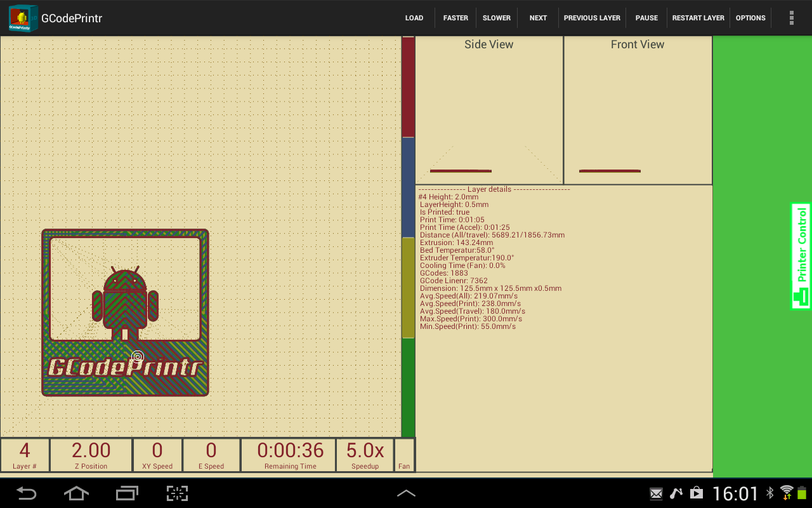Tap the nozzle position marker on the print
The image size is (812, 508).
pyautogui.click(x=138, y=358)
